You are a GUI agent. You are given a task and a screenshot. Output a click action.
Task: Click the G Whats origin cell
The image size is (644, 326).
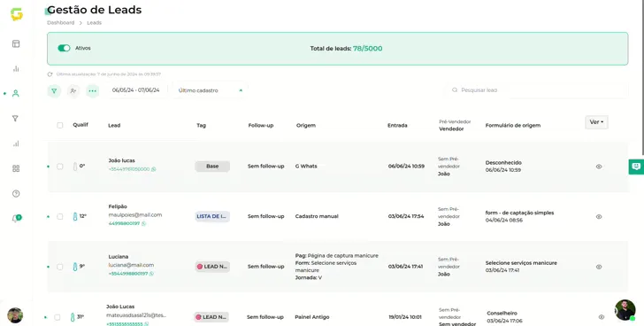[x=306, y=166]
